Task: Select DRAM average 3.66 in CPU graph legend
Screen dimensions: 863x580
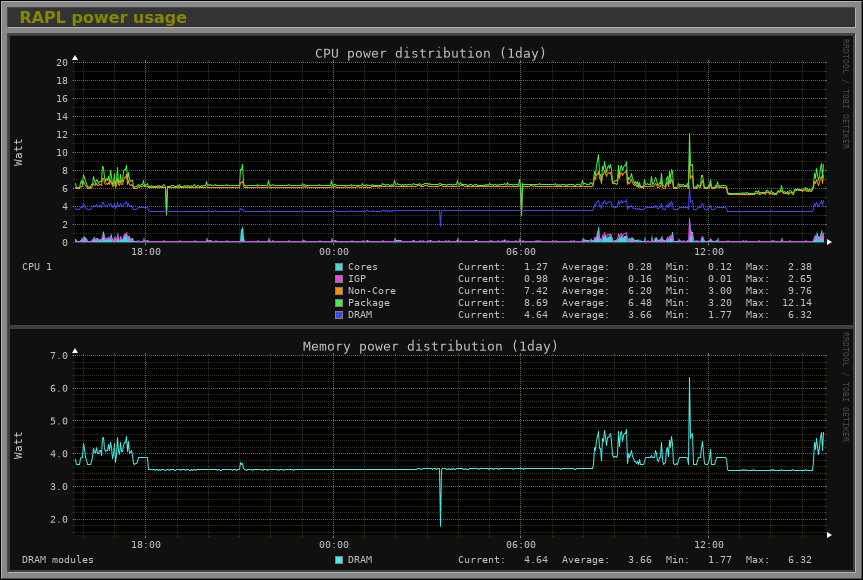Action: [640, 315]
